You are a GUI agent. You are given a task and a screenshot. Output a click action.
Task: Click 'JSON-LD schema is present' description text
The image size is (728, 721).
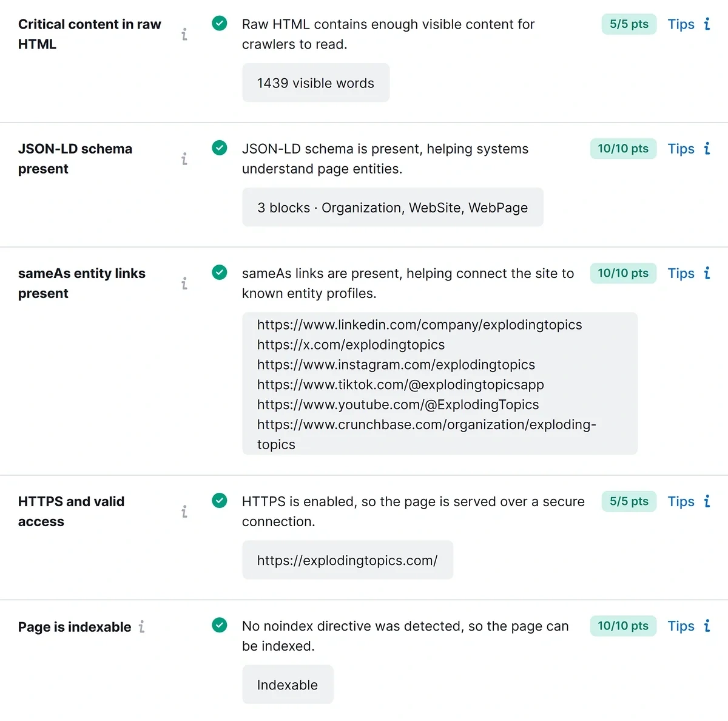coord(385,158)
